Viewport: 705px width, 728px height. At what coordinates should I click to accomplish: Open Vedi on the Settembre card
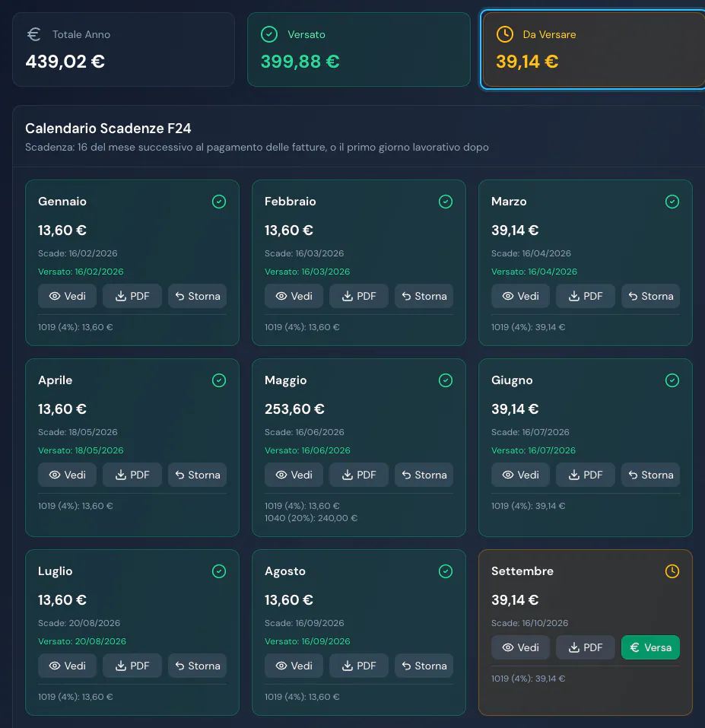click(x=521, y=647)
